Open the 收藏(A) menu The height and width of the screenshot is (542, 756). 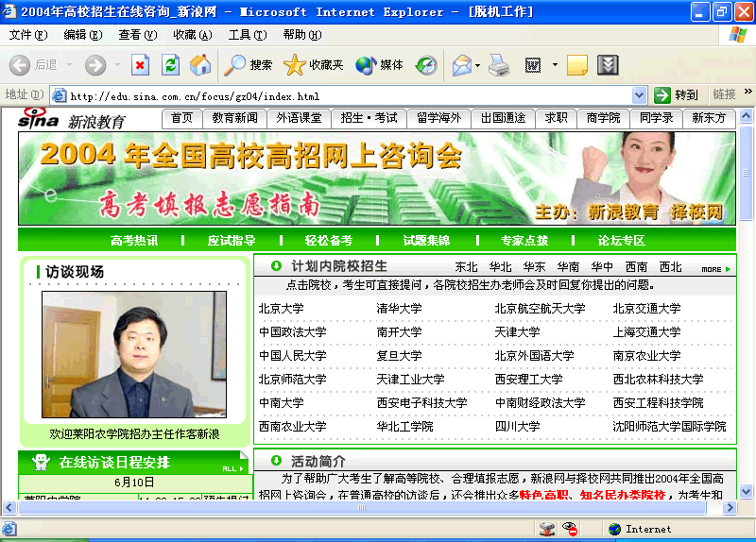pyautogui.click(x=193, y=35)
